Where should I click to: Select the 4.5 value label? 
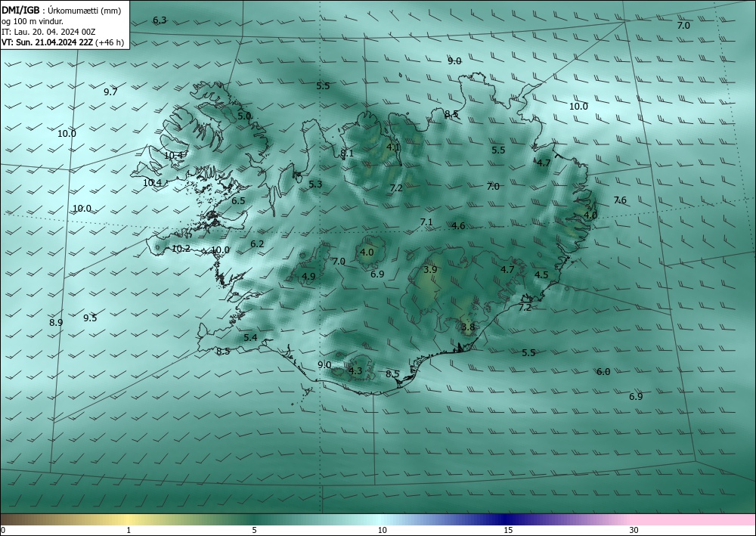tap(541, 274)
